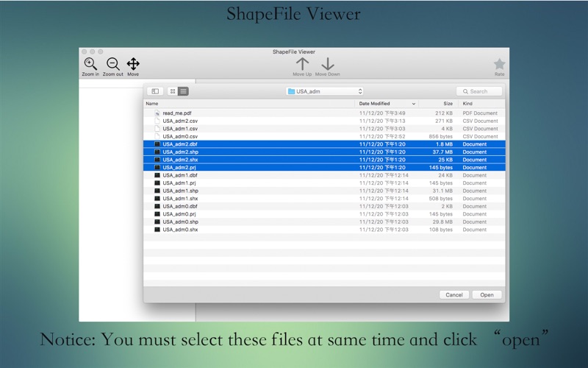Click the 856 bytes size cell
The height and width of the screenshot is (368, 588).
tap(441, 136)
